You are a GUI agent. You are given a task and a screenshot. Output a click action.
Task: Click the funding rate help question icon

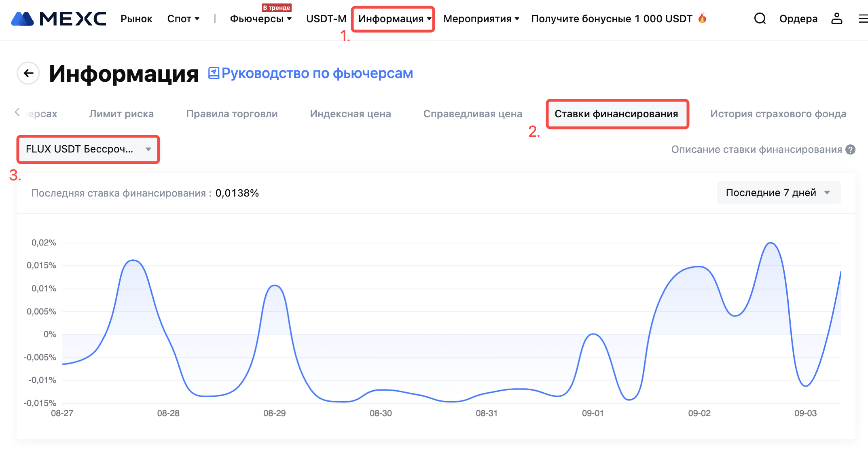click(851, 150)
